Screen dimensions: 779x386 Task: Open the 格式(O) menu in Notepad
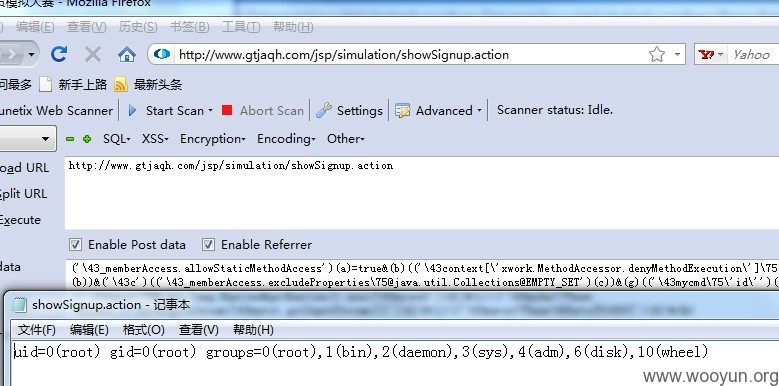click(144, 329)
